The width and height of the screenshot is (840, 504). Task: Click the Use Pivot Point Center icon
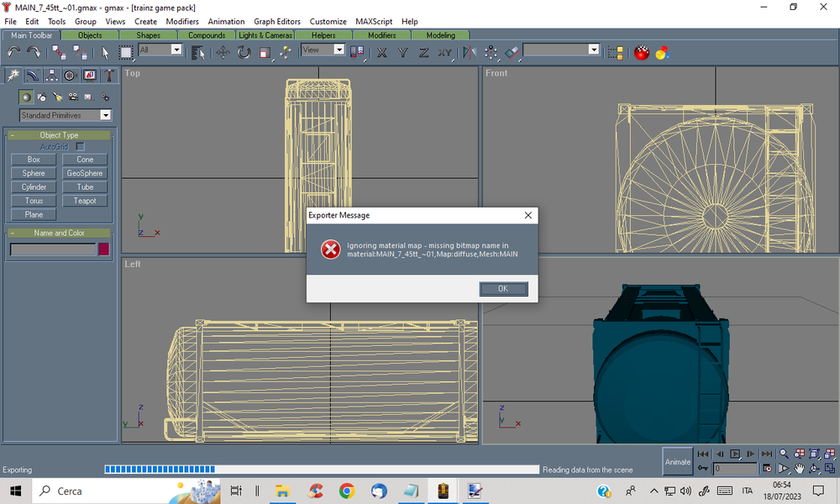(357, 52)
